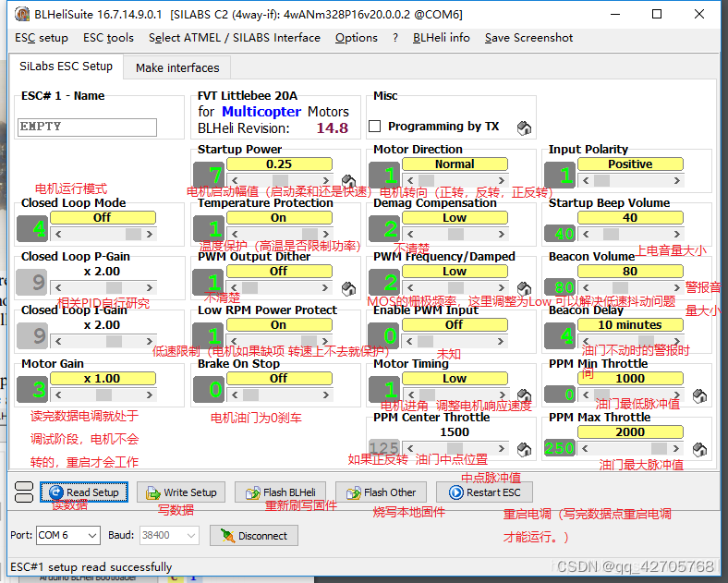Click left arrow of PPM Max Throttle slider

point(586,448)
